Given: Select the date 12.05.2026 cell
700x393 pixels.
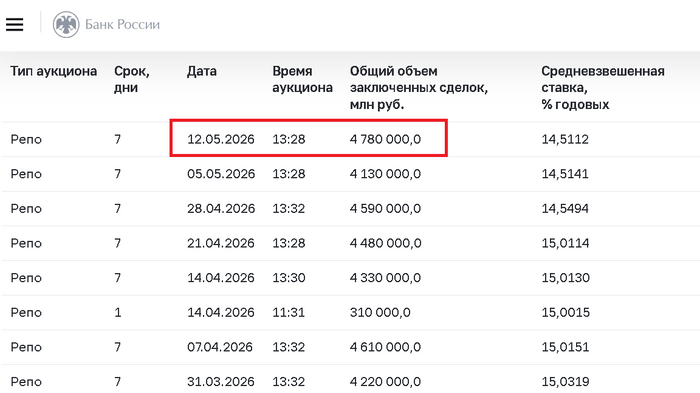Looking at the screenshot, I should (x=221, y=139).
